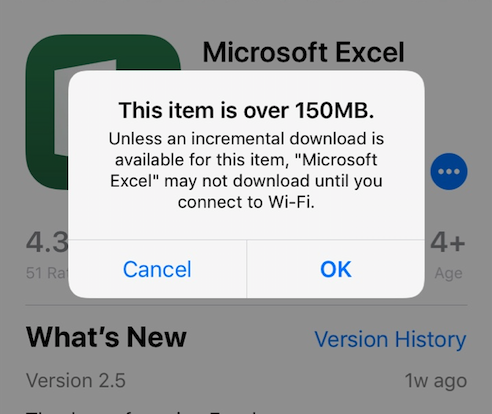
Task: Tap the blue ellipsis more options icon
Action: (449, 171)
